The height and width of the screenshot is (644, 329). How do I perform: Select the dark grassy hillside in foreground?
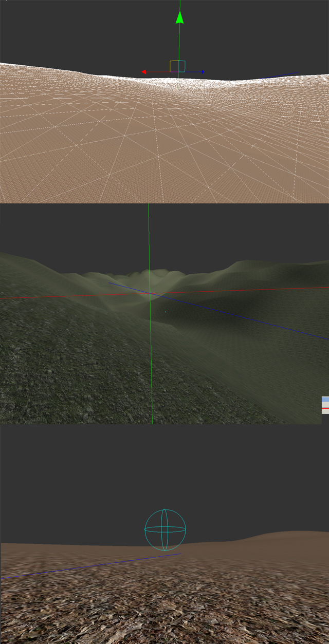62,370
